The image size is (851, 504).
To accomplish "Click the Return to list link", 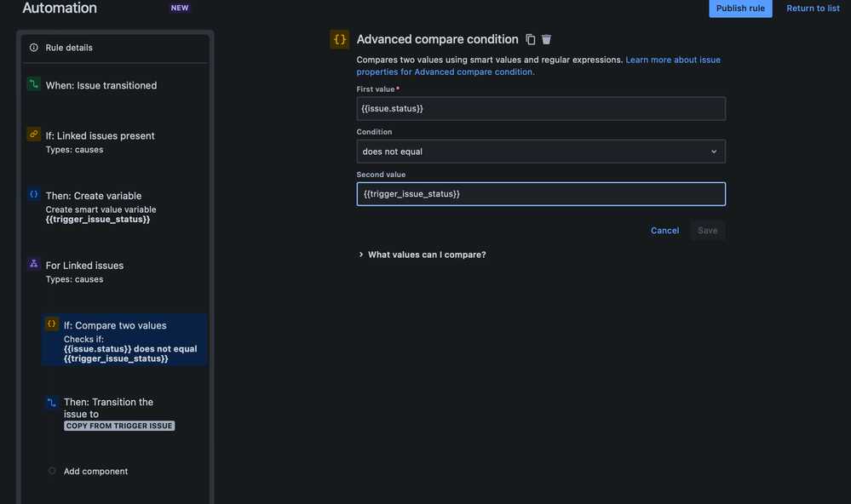I will click(812, 9).
